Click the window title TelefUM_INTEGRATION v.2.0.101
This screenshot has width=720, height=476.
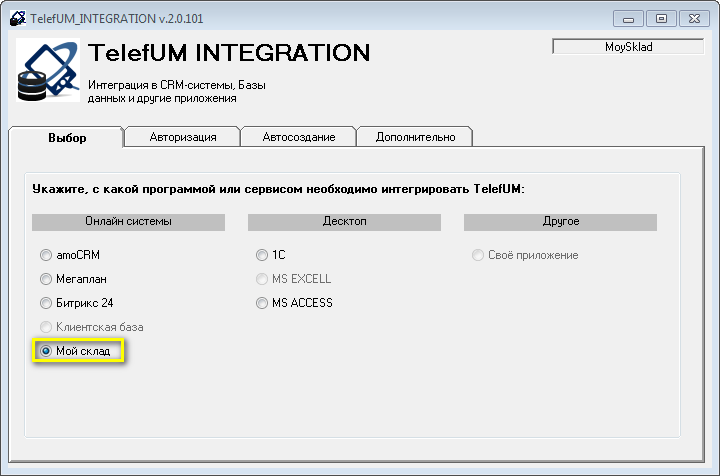117,18
